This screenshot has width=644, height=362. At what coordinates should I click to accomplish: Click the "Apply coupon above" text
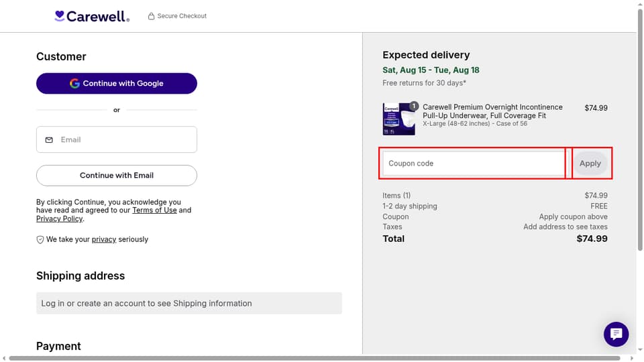point(573,217)
